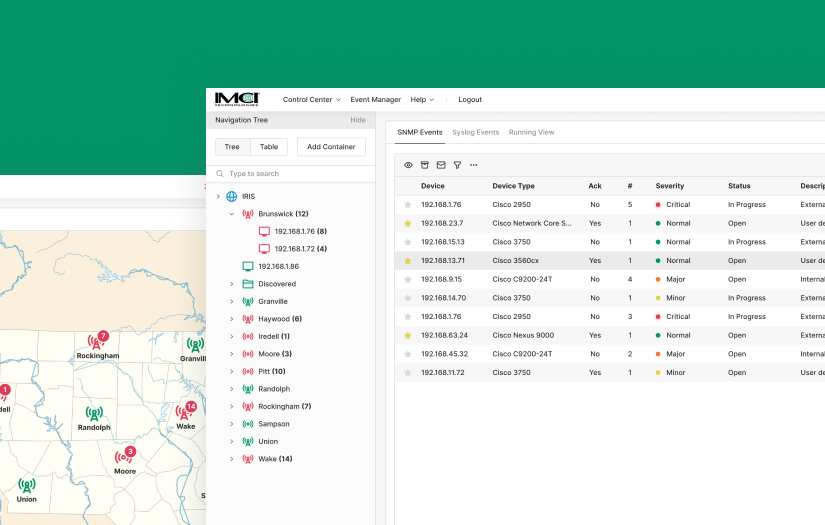Image resolution: width=825 pixels, height=525 pixels.
Task: Click the Logout link
Action: (470, 100)
